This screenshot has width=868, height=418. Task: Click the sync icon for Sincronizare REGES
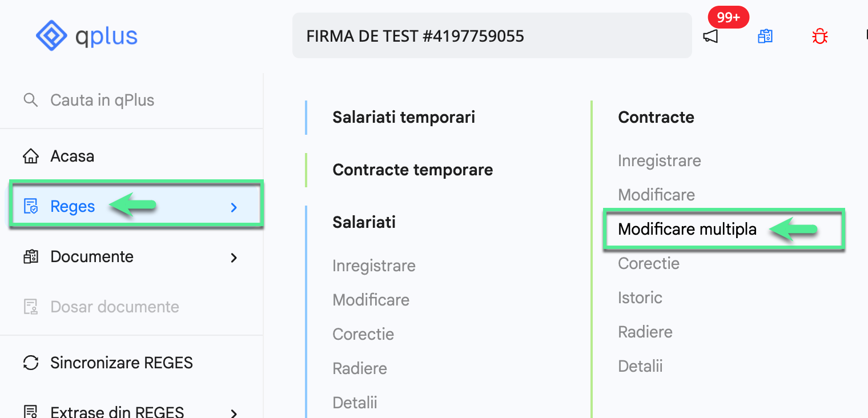pyautogui.click(x=31, y=362)
